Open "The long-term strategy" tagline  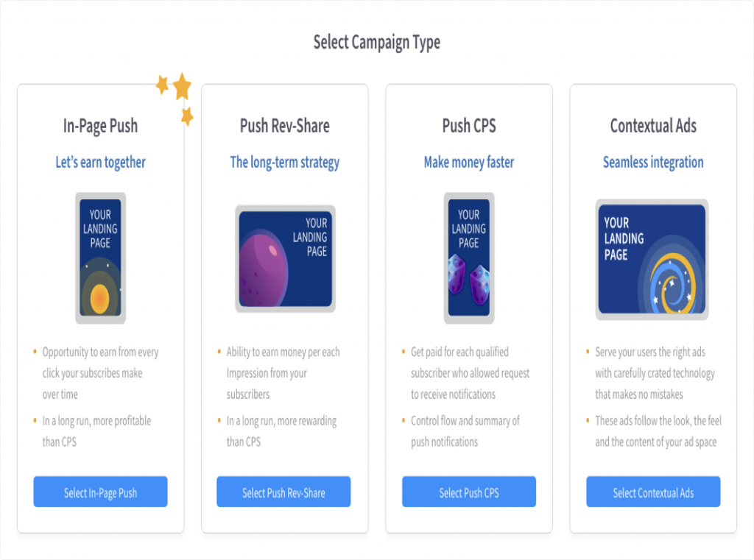(284, 162)
